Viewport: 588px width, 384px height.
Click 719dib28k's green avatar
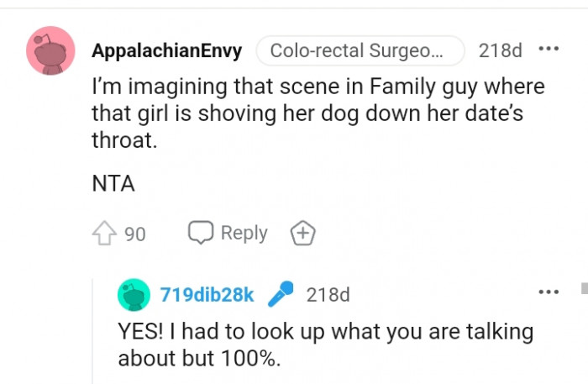tap(134, 295)
